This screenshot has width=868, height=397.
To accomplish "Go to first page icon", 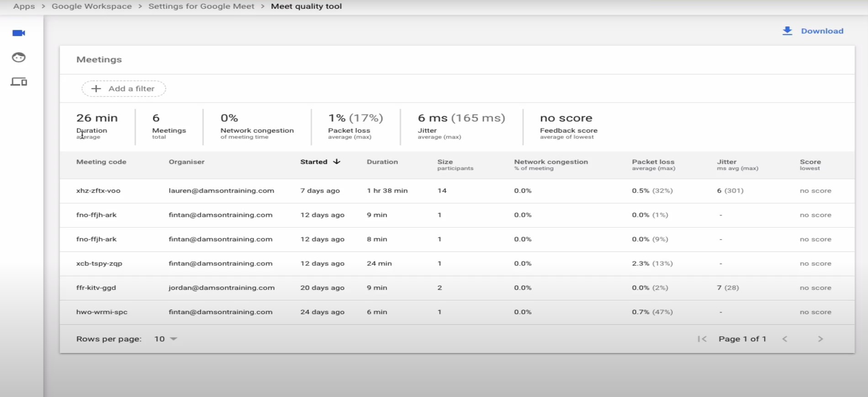I will pyautogui.click(x=702, y=339).
